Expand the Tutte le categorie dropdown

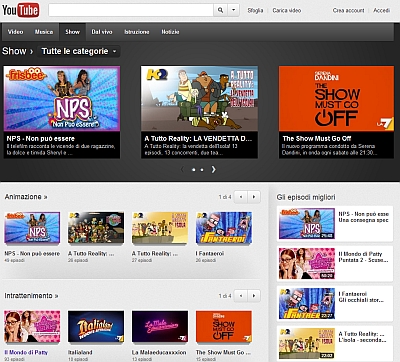[x=79, y=51]
